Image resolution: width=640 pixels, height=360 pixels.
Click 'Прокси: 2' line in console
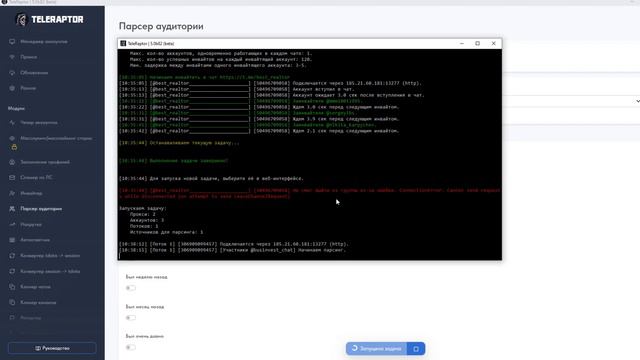pyautogui.click(x=142, y=214)
